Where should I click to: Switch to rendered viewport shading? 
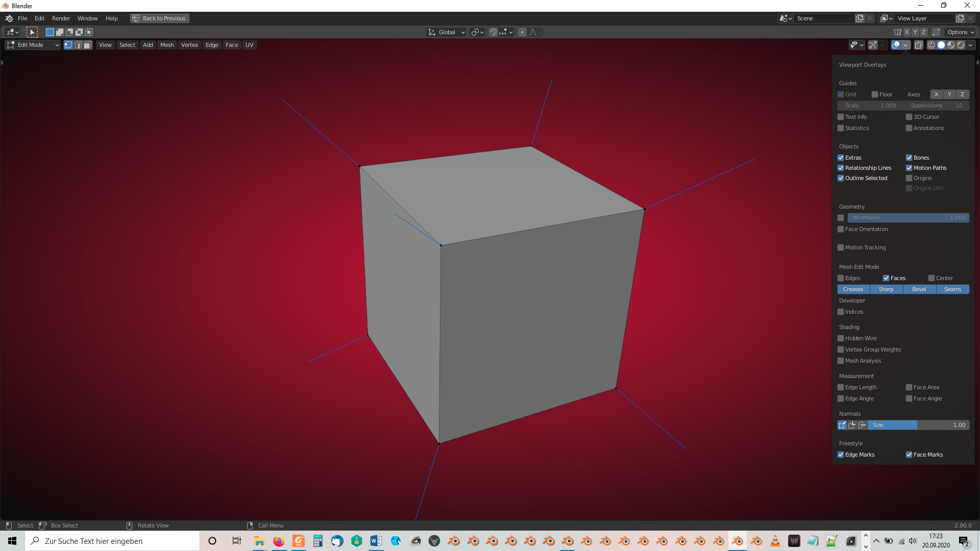coord(961,45)
